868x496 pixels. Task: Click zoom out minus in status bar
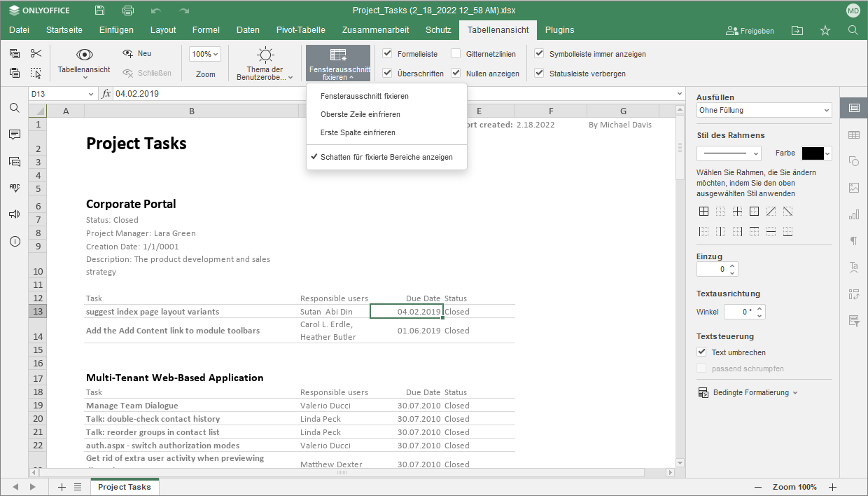[758, 487]
